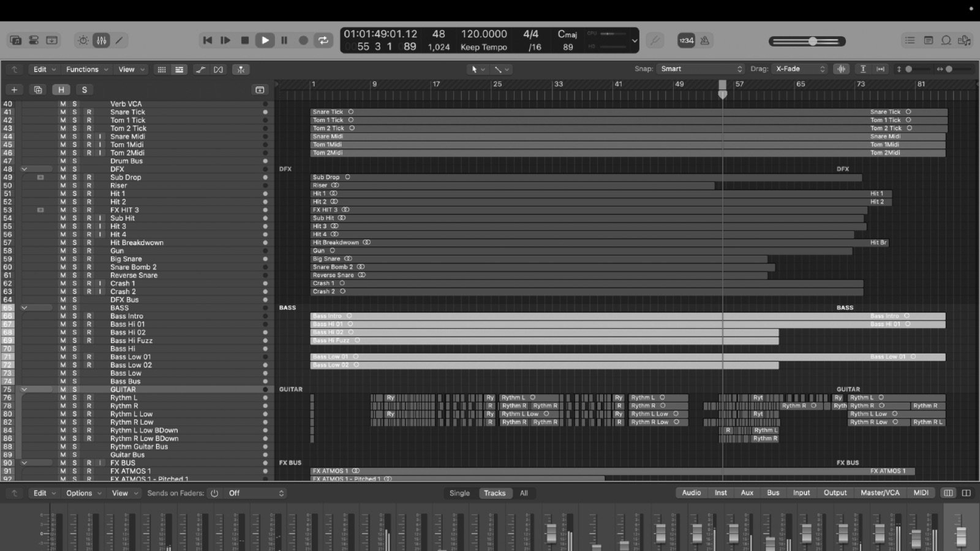
Task: Open the Drag X-Fade dropdown
Action: [800, 69]
